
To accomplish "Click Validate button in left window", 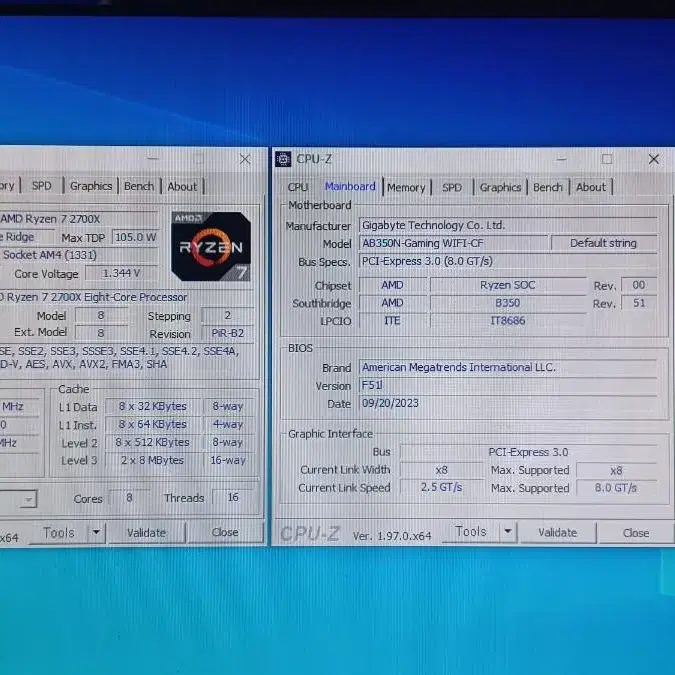I will point(146,533).
